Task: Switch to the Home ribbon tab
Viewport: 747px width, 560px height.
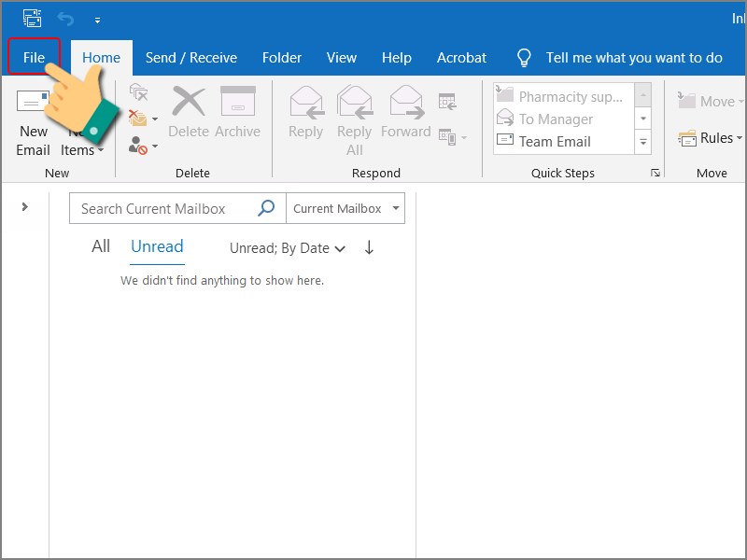Action: [101, 58]
